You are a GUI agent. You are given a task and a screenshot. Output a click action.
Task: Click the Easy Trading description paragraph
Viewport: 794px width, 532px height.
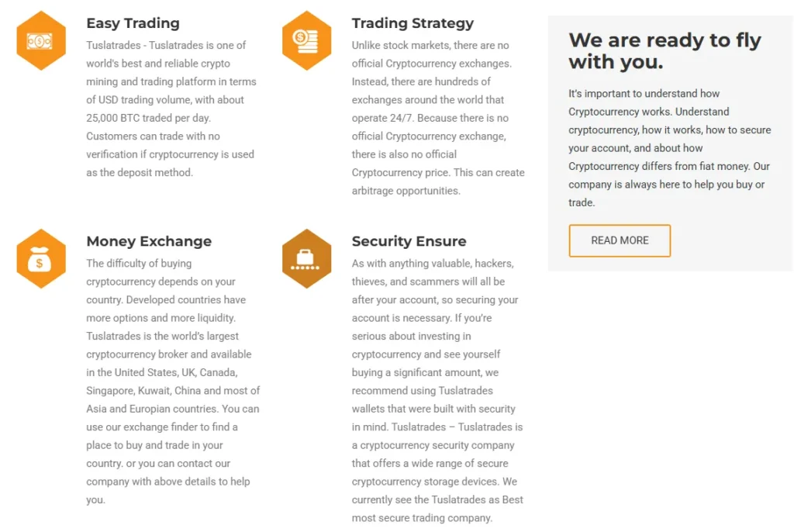pos(171,109)
